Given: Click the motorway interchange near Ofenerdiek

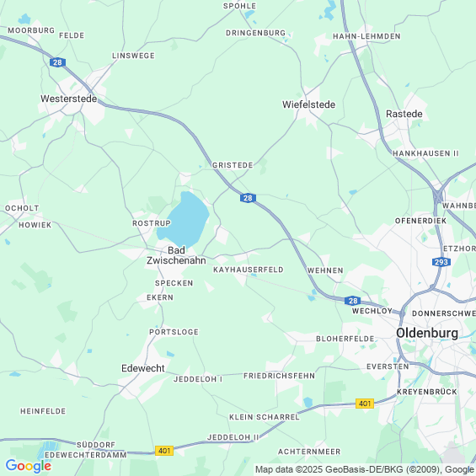Looking at the screenshot, I should (x=439, y=195).
